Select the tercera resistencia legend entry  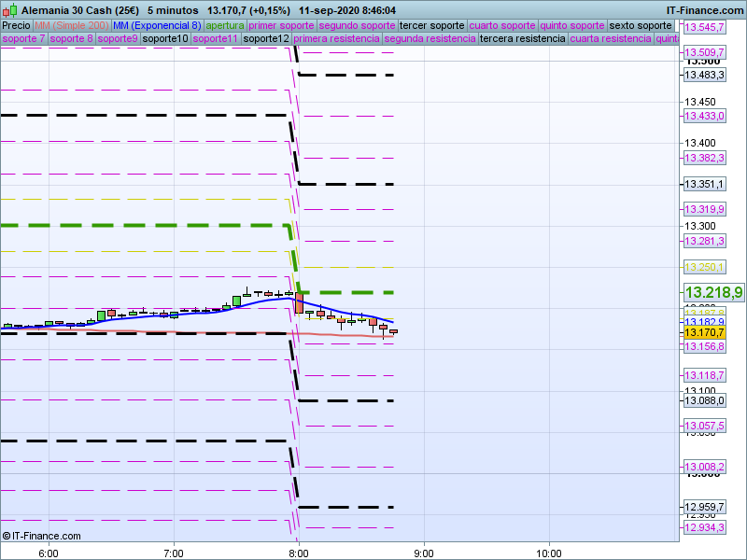(522, 39)
